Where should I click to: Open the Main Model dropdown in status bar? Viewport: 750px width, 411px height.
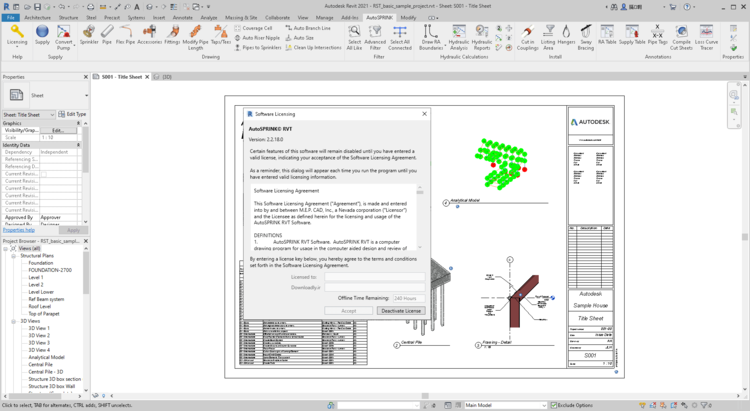click(504, 405)
